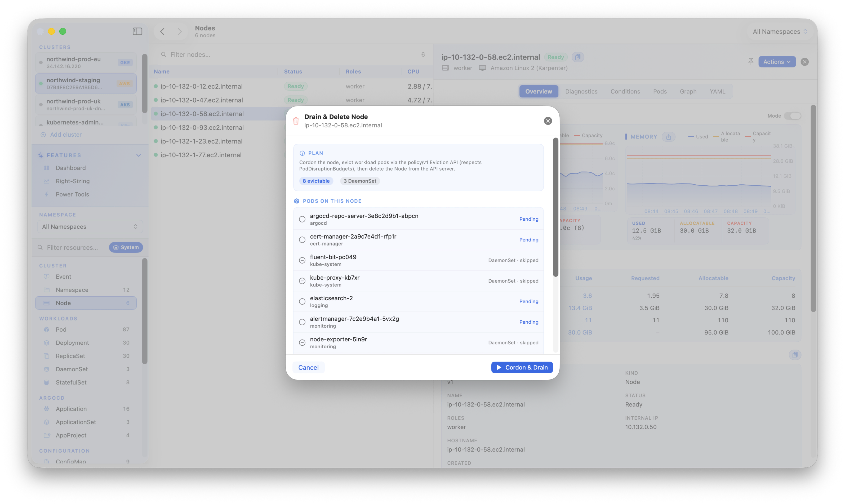Click the dialog pod list scrollbar
The height and width of the screenshot is (504, 845).
555,207
